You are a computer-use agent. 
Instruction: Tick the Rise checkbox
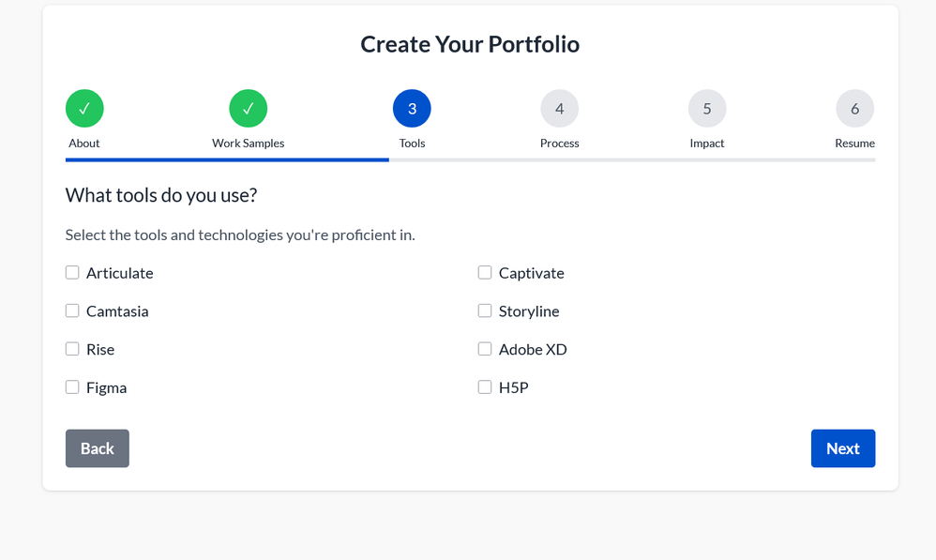click(x=72, y=349)
